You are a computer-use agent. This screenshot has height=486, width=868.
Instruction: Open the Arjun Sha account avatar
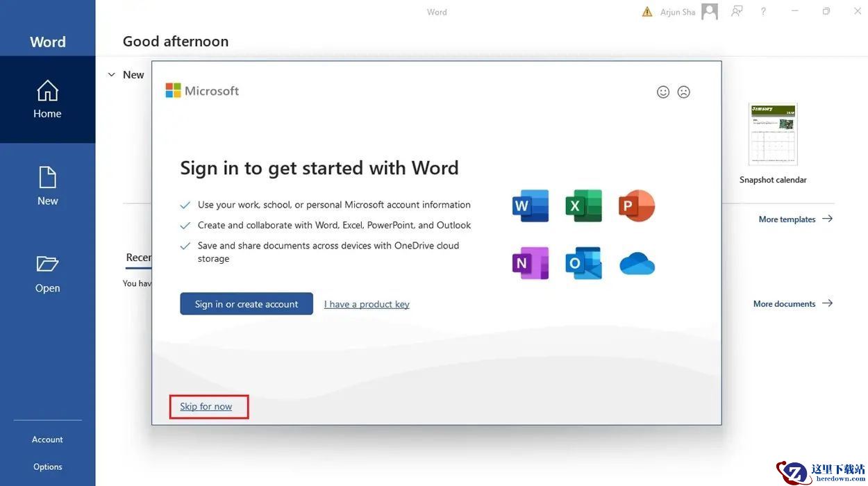pos(710,12)
